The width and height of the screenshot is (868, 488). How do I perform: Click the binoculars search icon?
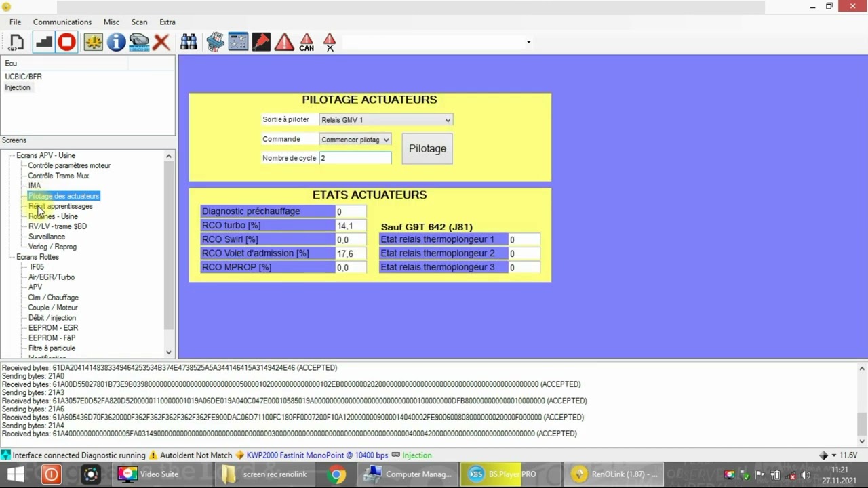[189, 42]
